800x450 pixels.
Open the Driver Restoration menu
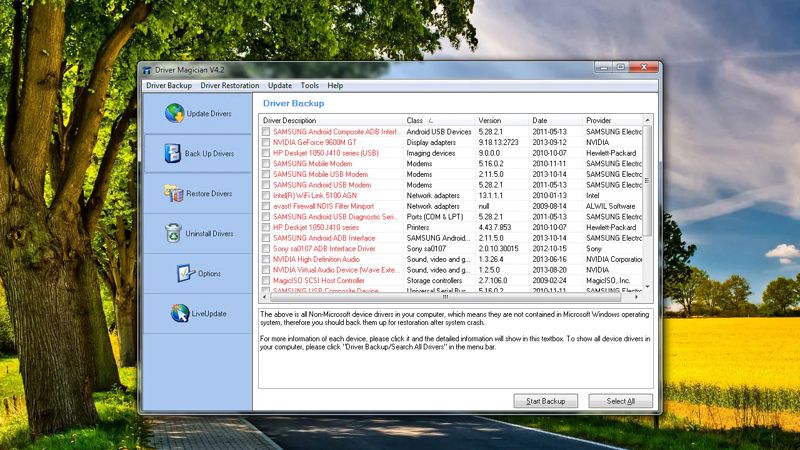(x=230, y=85)
